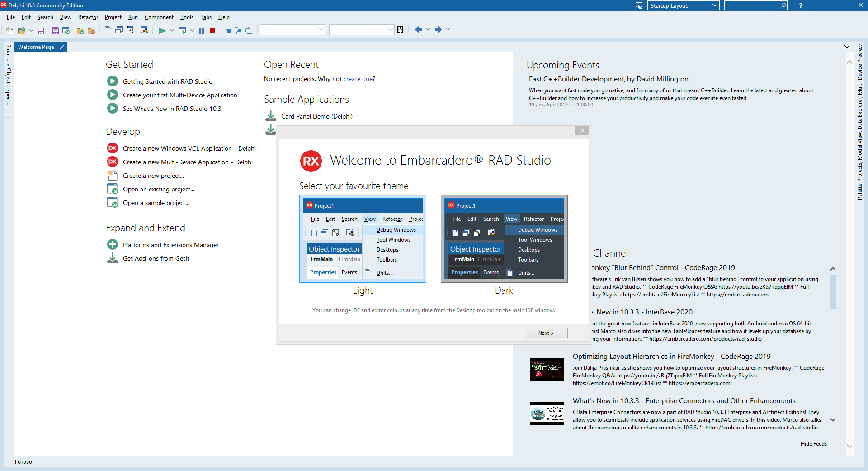Viewport: 868px width, 471px height.
Task: Click the Open file toolbar icon
Action: coord(21,30)
